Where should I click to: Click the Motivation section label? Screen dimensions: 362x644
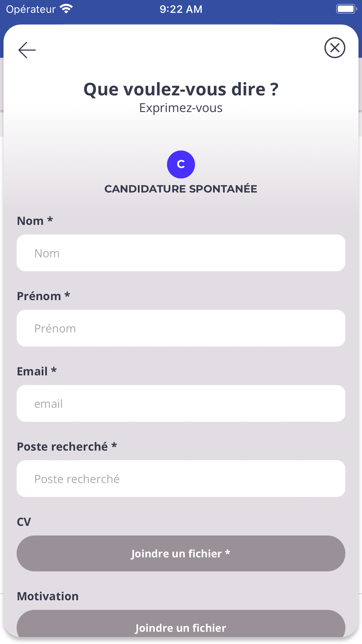point(48,596)
